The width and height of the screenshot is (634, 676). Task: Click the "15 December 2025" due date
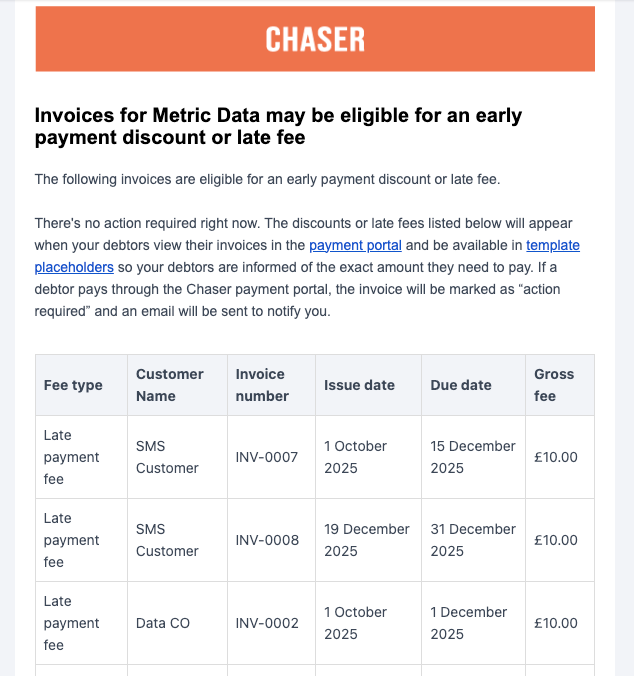coord(473,457)
